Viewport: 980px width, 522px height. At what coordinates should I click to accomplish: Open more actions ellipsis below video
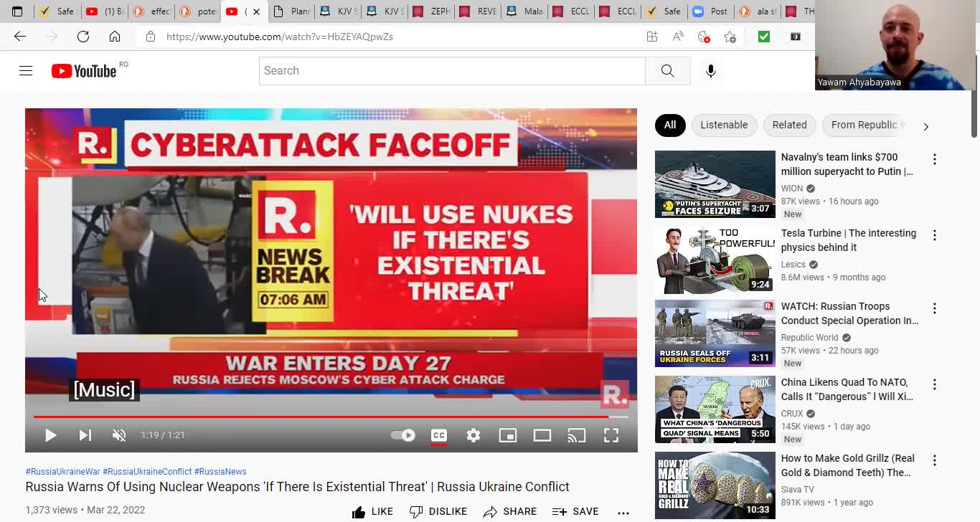point(623,512)
